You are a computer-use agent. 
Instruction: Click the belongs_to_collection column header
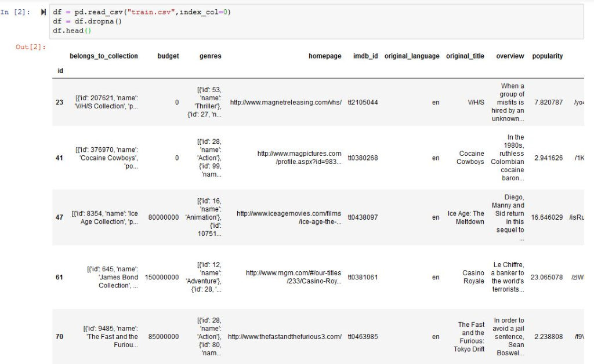pos(104,56)
